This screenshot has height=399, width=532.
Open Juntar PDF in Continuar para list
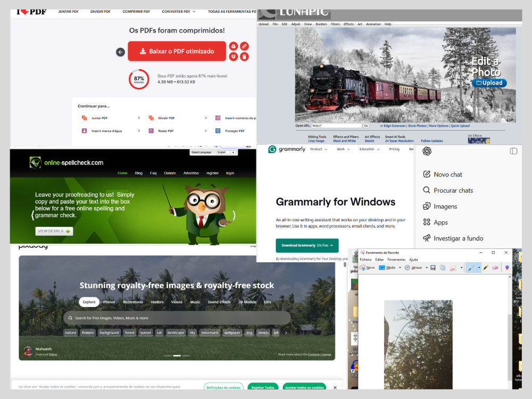(111, 118)
